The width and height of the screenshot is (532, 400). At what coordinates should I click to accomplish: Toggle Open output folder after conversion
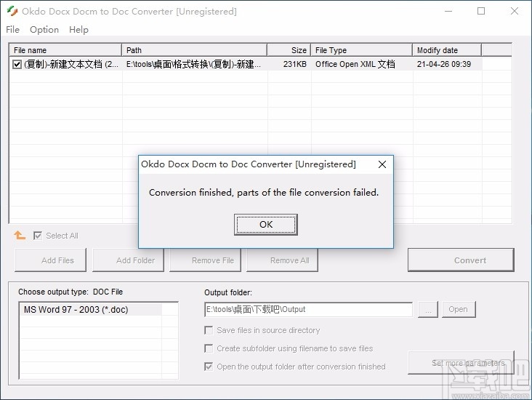pyautogui.click(x=209, y=367)
